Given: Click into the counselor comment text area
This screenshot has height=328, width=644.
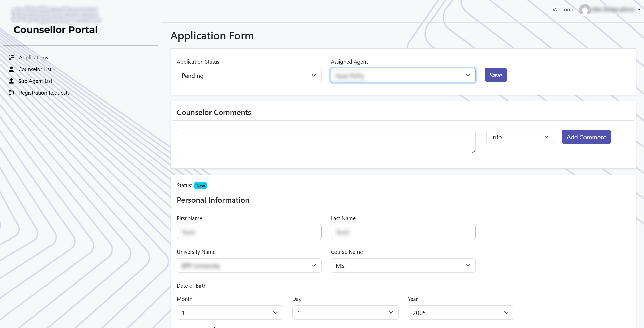Looking at the screenshot, I should click(x=326, y=141).
